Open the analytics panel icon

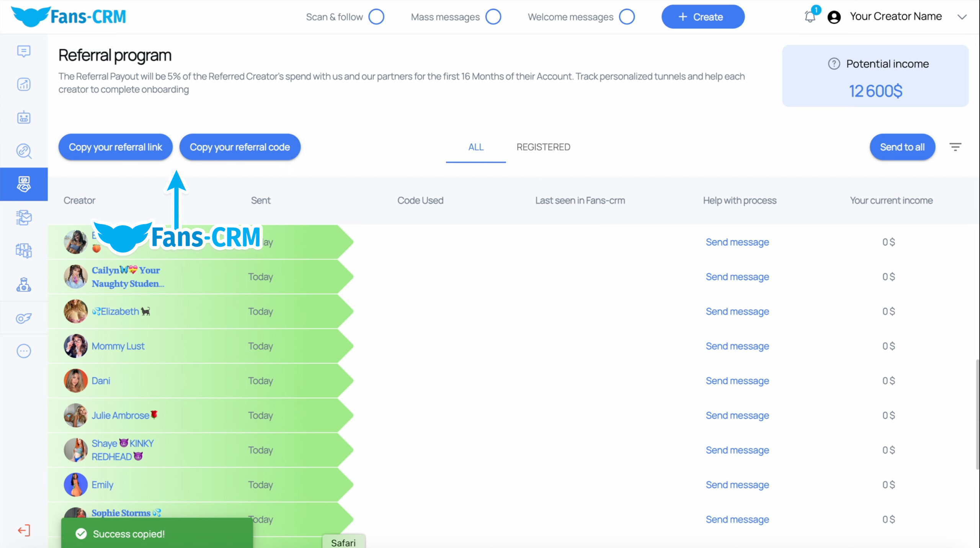coord(24,84)
